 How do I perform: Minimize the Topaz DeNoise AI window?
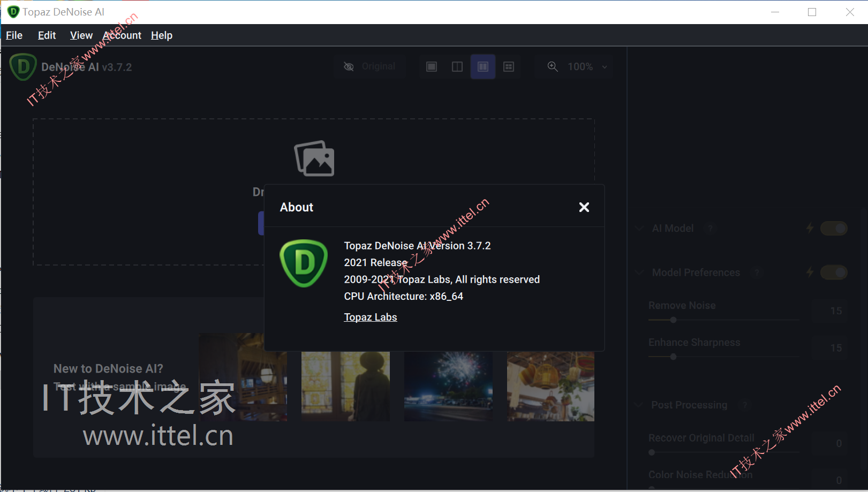[775, 12]
